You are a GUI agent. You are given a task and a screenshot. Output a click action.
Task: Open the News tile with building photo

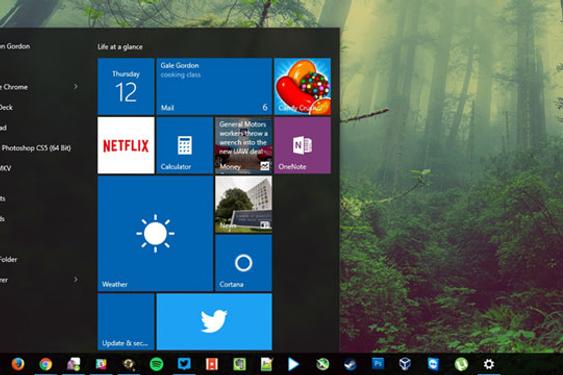(244, 204)
